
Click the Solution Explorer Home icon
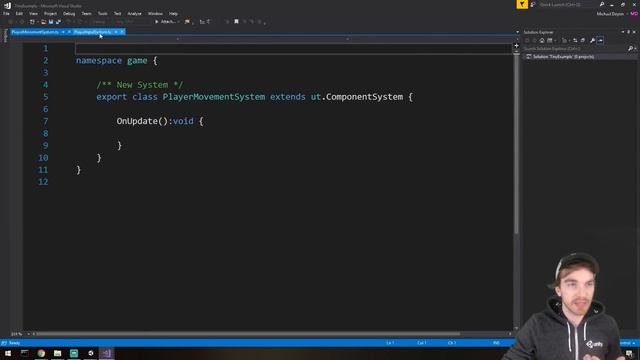[x=542, y=40]
